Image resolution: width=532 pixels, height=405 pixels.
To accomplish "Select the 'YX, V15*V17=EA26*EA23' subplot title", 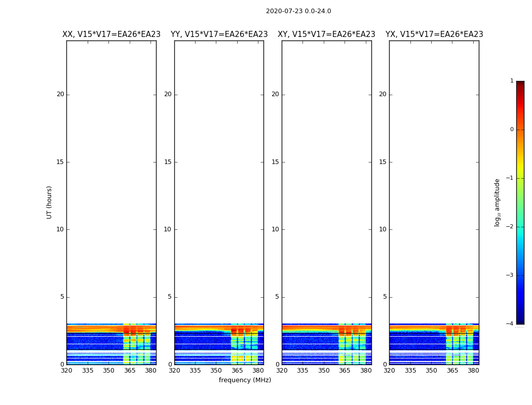I will [434, 34].
